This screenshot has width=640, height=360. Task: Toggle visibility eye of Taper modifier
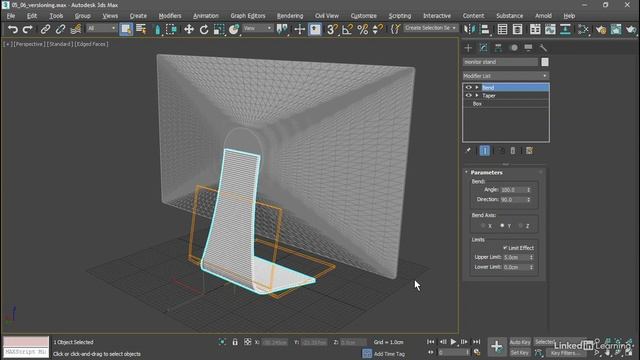point(468,96)
